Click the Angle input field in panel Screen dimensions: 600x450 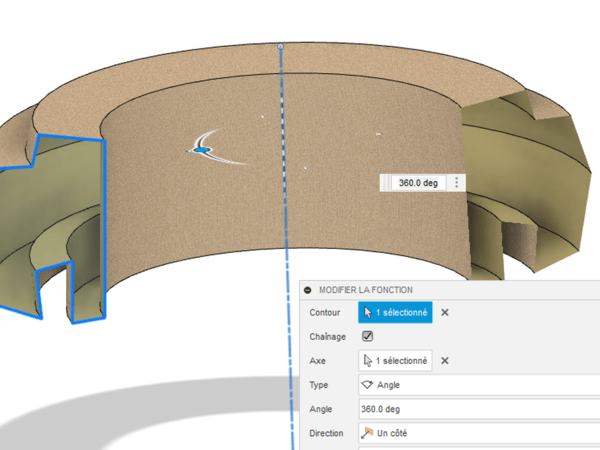pyautogui.click(x=480, y=409)
